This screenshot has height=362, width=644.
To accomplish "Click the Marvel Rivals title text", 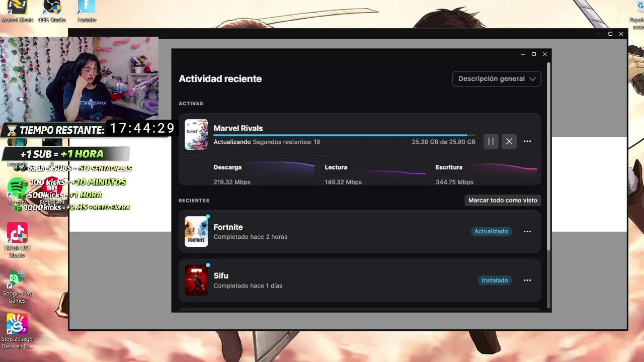I will (238, 128).
